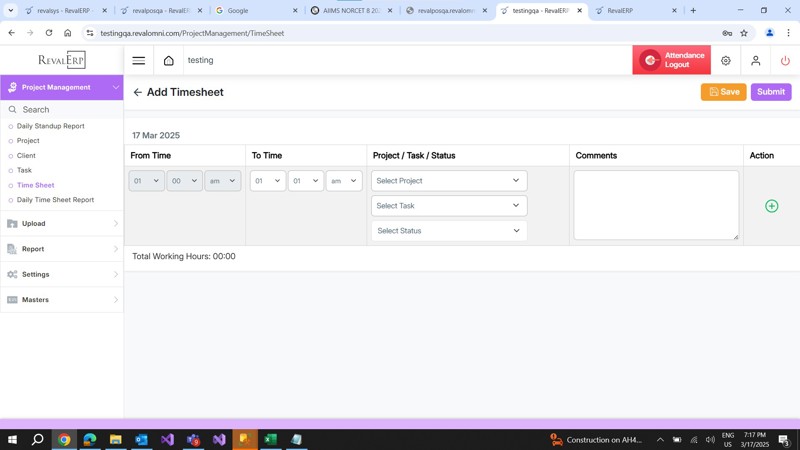Image resolution: width=800 pixels, height=450 pixels.
Task: Click the purple Submit button
Action: [x=770, y=92]
